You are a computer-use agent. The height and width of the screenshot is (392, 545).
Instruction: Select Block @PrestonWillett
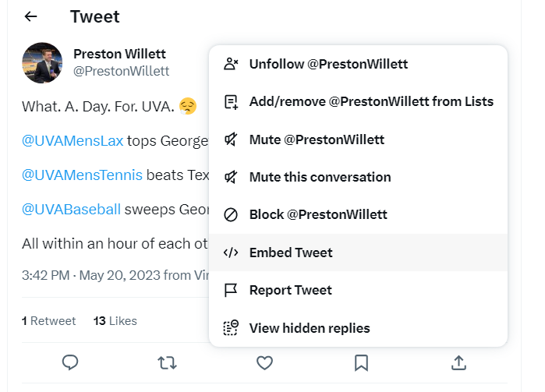pos(317,214)
